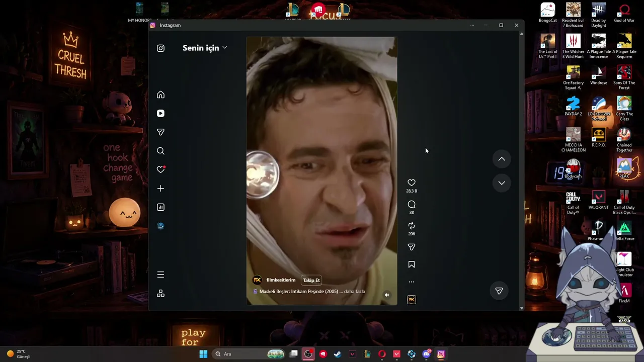Open League of Legends taskbar icon
The height and width of the screenshot is (362, 644).
(x=367, y=354)
